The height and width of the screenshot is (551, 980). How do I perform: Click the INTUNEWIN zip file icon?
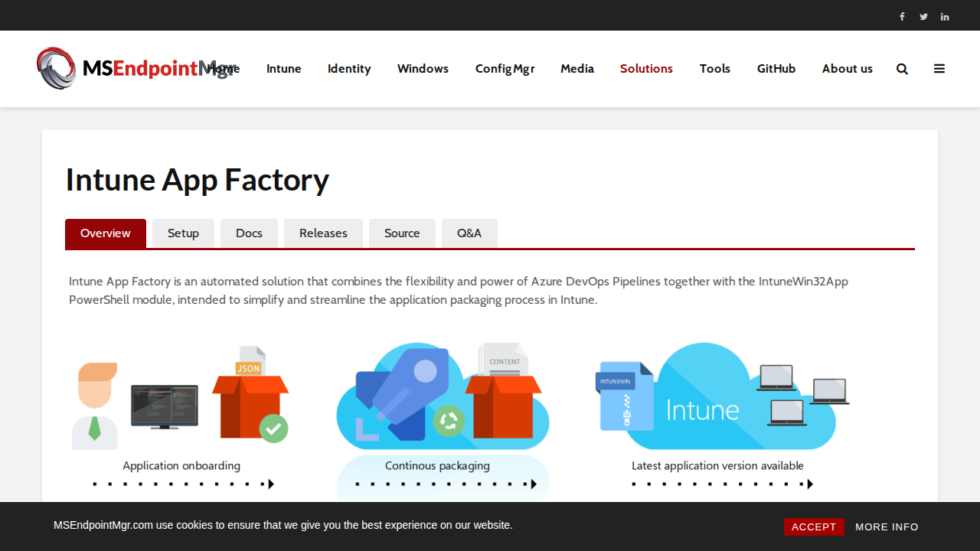coord(624,396)
